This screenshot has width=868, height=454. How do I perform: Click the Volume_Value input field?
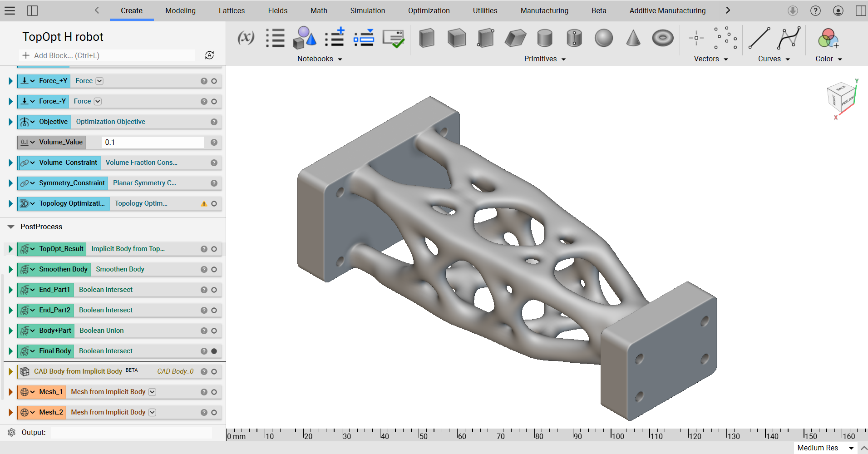point(152,142)
